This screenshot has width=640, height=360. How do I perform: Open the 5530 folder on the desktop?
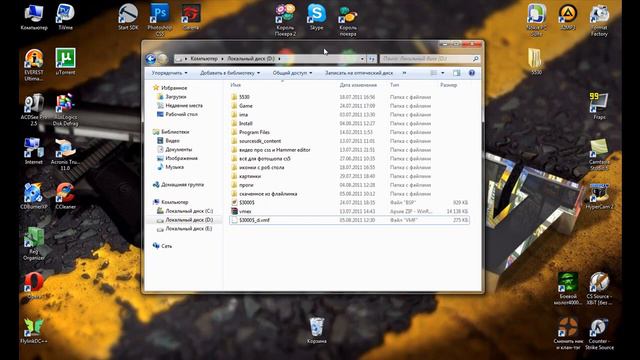point(536,61)
